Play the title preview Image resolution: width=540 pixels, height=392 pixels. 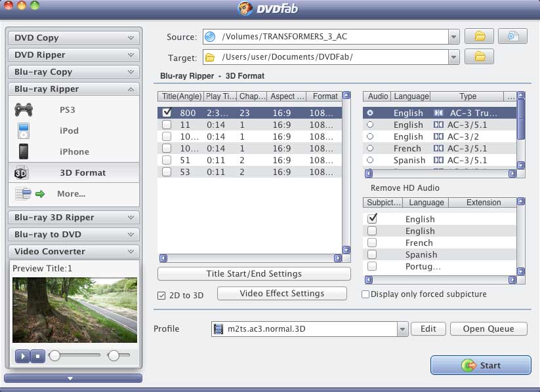pyautogui.click(x=23, y=356)
